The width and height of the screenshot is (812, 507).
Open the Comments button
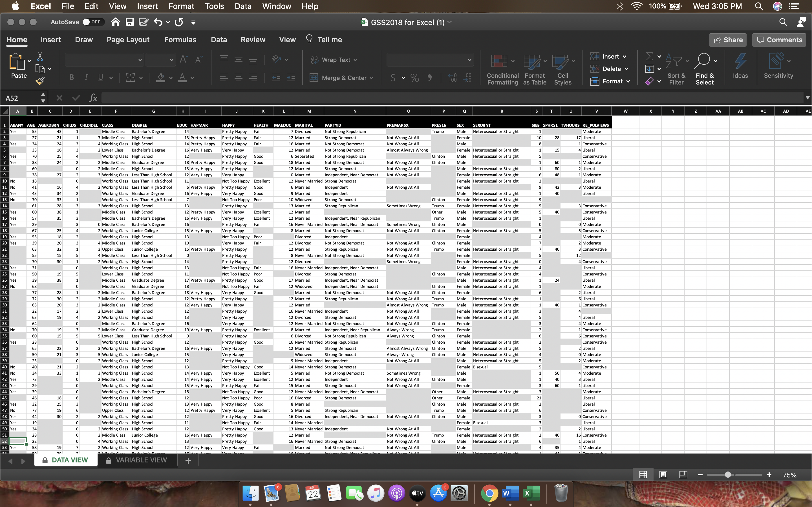(779, 40)
